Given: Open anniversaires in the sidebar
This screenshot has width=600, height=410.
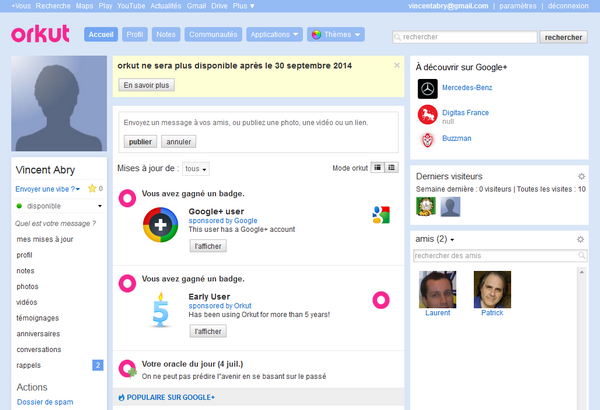Looking at the screenshot, I should coord(38,334).
